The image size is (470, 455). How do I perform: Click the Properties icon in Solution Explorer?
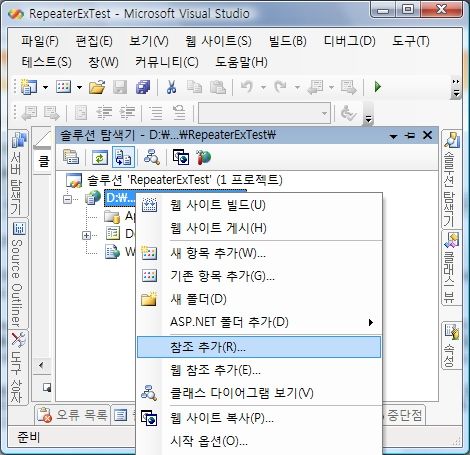[x=71, y=157]
